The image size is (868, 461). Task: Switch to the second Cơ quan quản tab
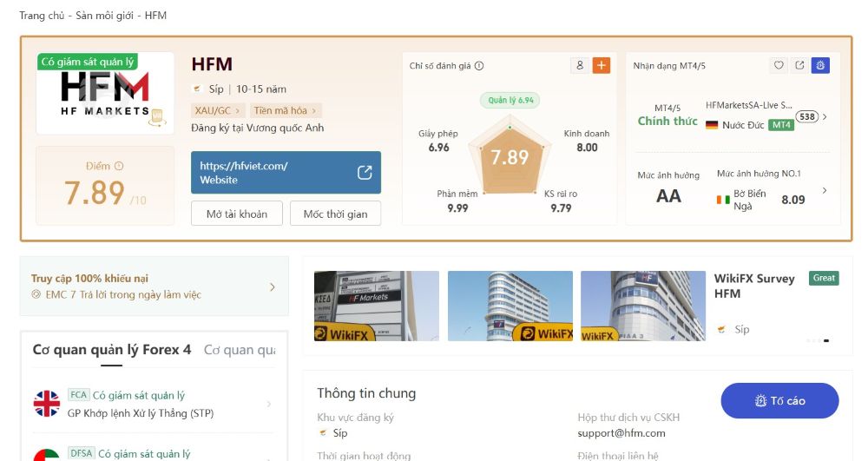[240, 350]
